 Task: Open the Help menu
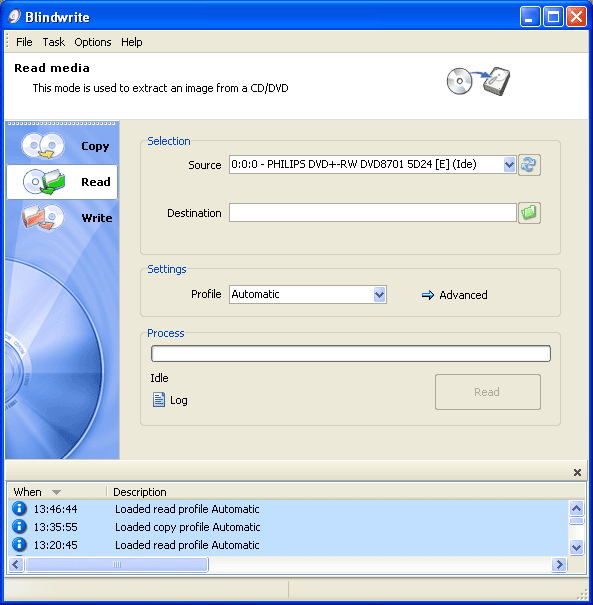(132, 42)
